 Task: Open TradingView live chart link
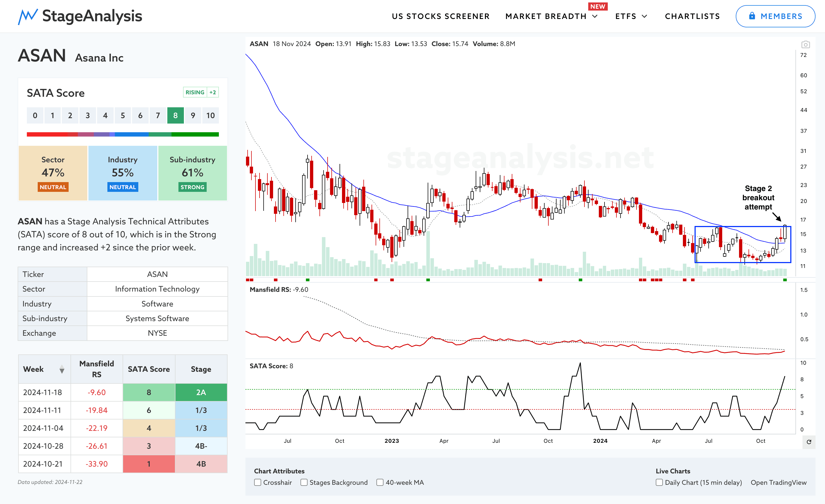[778, 482]
